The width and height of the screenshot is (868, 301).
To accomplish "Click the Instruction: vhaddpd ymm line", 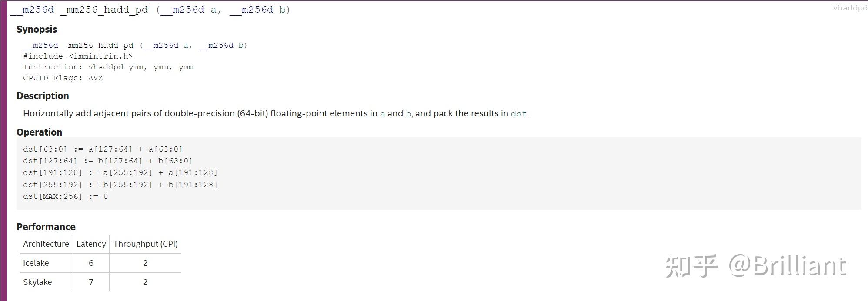I will click(x=108, y=67).
